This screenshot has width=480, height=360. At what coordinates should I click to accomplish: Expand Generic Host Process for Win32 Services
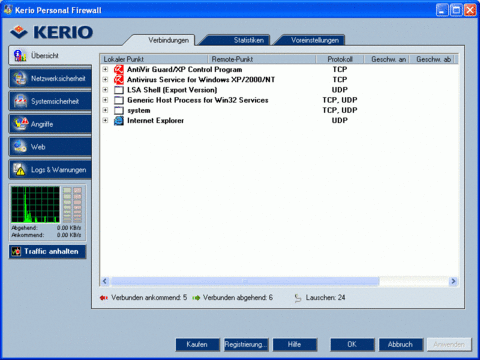coord(105,100)
